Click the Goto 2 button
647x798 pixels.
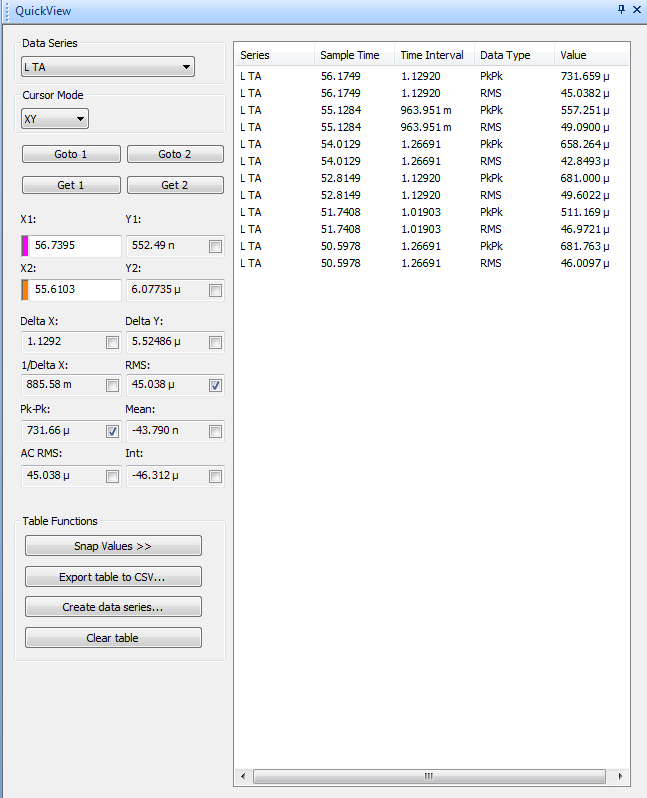coord(175,154)
